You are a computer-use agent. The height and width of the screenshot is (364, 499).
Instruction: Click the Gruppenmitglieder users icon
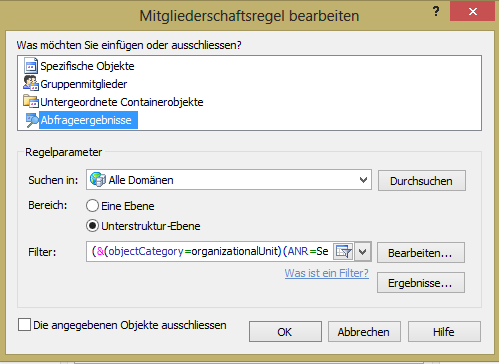(31, 83)
